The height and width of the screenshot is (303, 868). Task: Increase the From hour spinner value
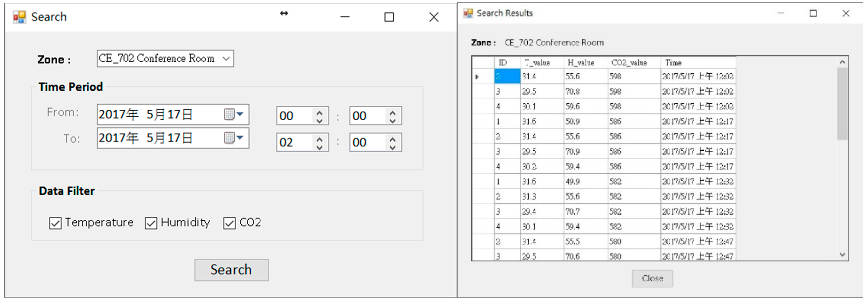click(320, 113)
